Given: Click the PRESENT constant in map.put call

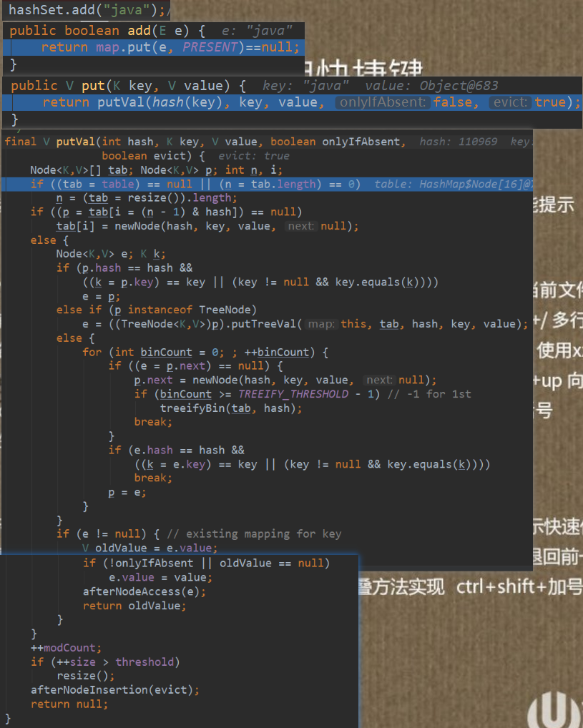Looking at the screenshot, I should (x=210, y=47).
